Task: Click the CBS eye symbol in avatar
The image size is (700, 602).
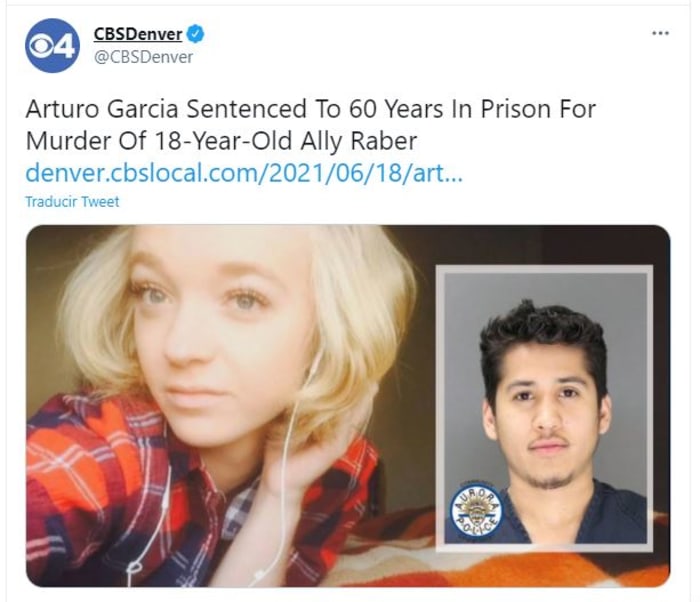Action: (x=41, y=46)
